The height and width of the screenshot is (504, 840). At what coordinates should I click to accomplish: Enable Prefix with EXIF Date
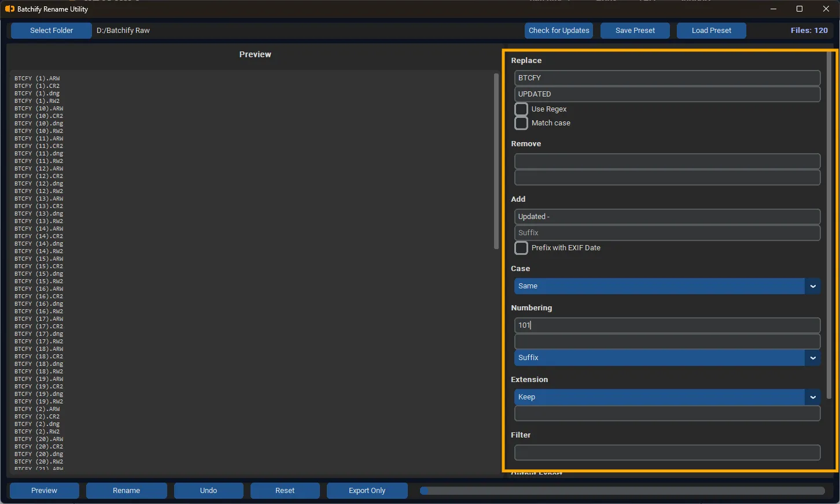click(521, 247)
